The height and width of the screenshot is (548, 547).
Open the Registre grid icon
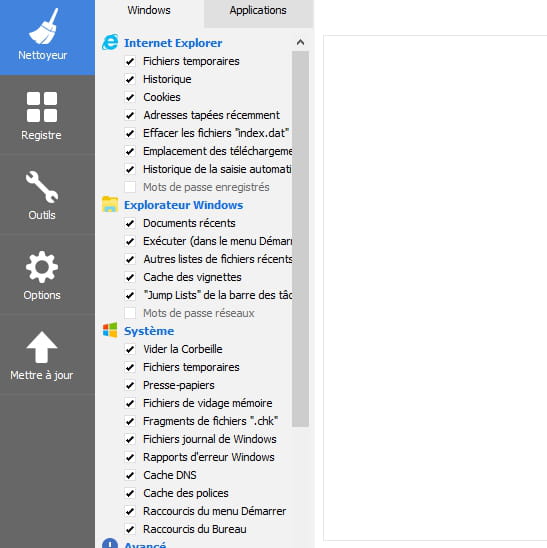click(x=42, y=107)
